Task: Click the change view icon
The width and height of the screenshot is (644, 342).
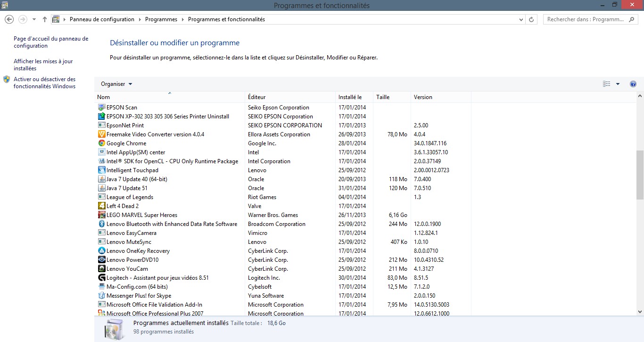Action: click(607, 84)
